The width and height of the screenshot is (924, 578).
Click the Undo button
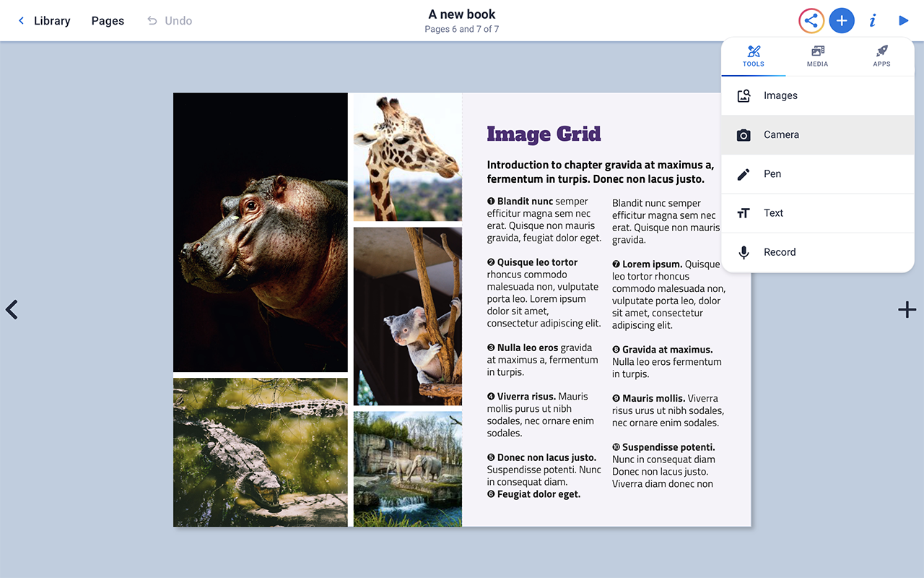(170, 21)
